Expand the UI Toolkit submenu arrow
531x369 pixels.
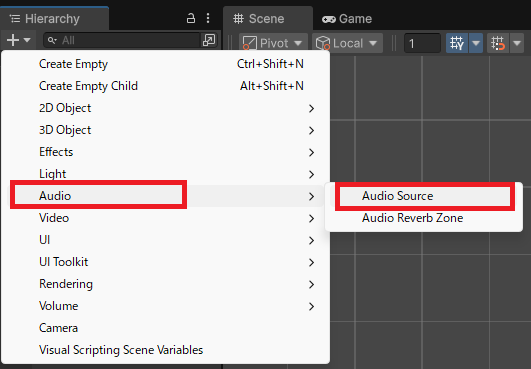pos(312,262)
